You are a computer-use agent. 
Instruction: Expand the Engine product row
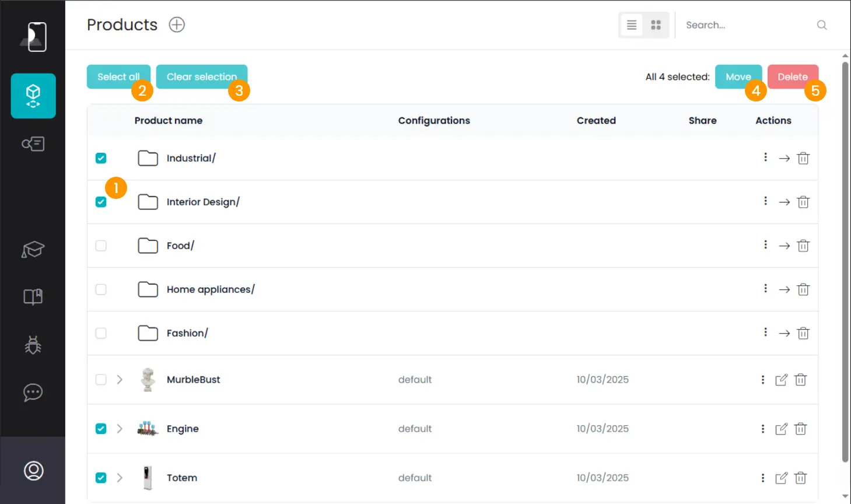(120, 429)
